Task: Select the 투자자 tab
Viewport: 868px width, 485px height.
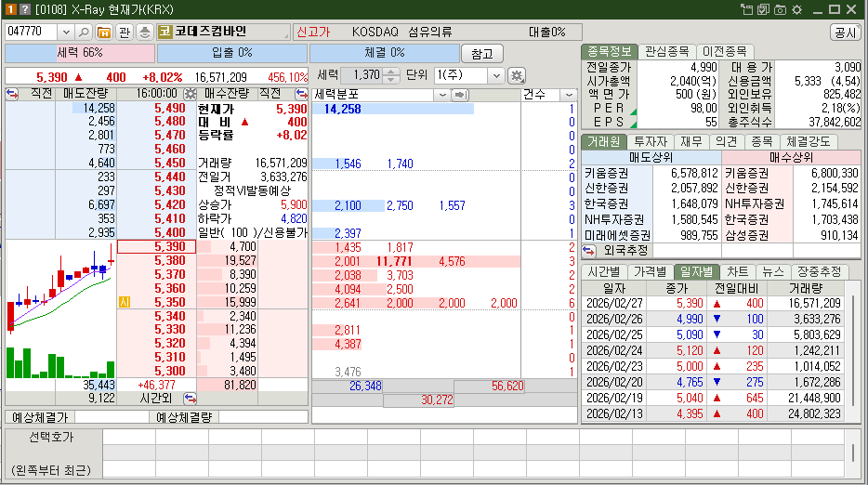Action: pos(651,142)
